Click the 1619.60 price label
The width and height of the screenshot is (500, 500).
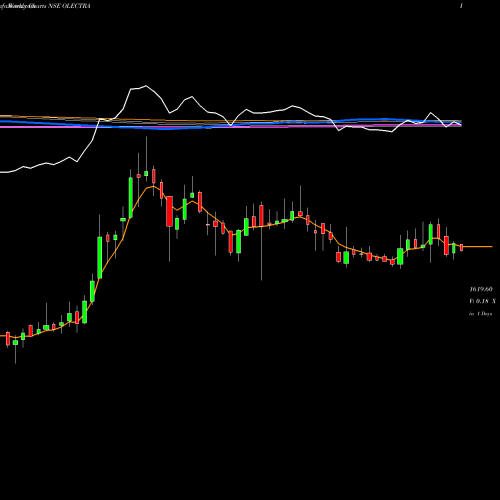coord(481,289)
